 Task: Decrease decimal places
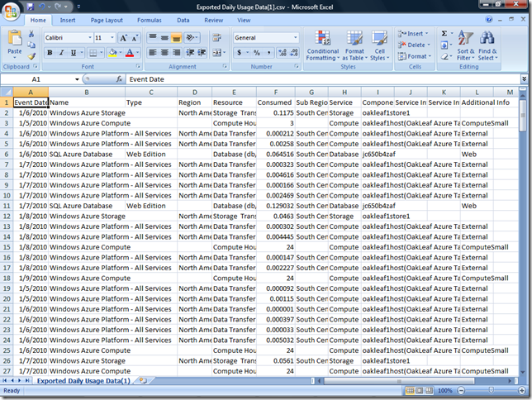point(294,53)
